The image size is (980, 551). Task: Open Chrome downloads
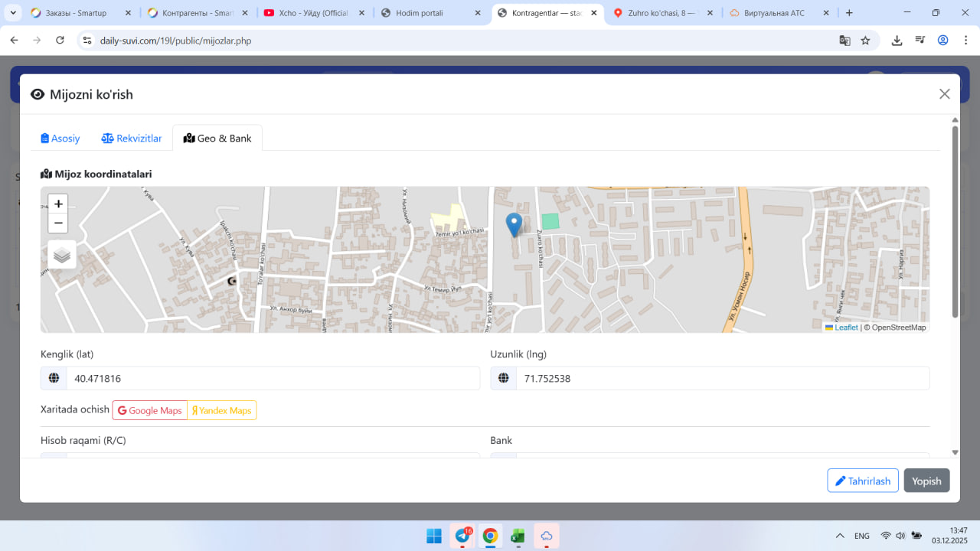897,41
